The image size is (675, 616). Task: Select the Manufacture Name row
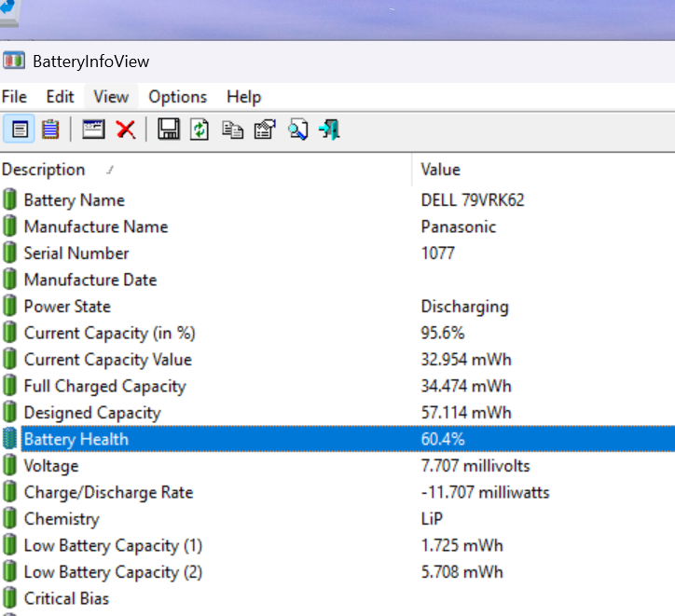point(337,226)
